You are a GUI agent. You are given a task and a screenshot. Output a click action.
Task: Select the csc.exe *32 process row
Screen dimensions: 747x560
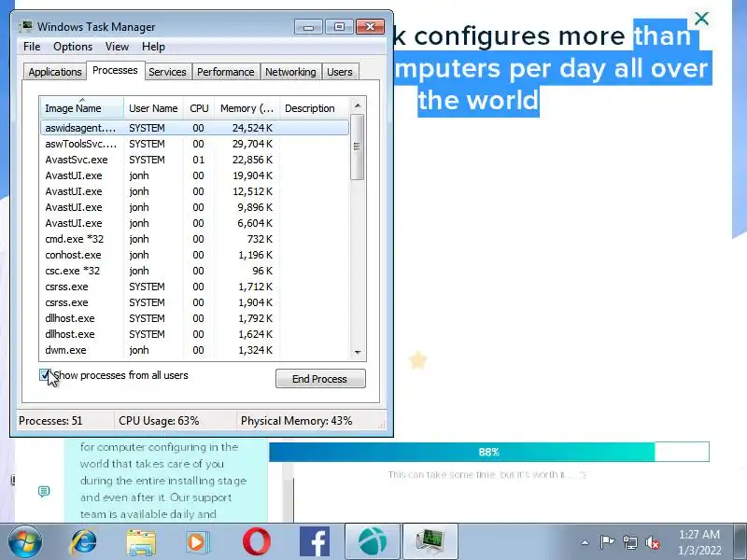coord(194,271)
